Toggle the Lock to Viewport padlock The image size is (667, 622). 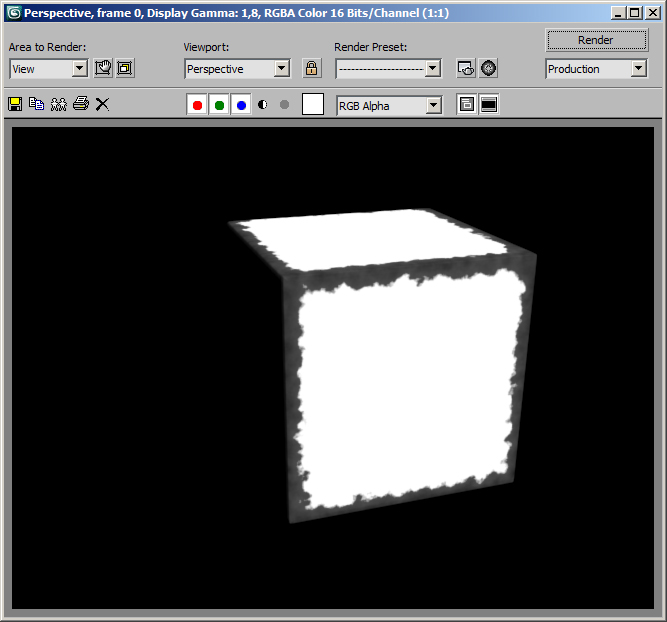(x=311, y=68)
